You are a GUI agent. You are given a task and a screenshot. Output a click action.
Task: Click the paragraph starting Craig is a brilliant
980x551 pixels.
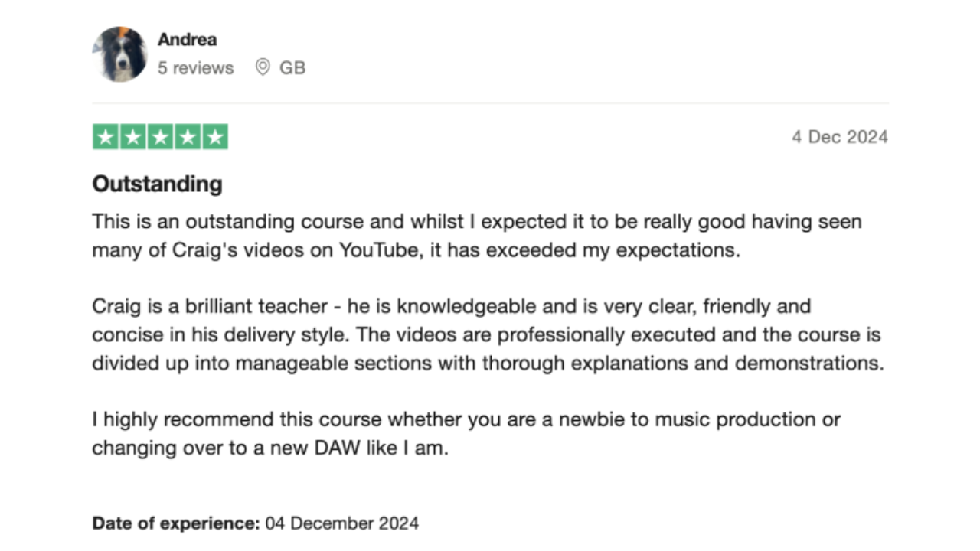click(488, 334)
